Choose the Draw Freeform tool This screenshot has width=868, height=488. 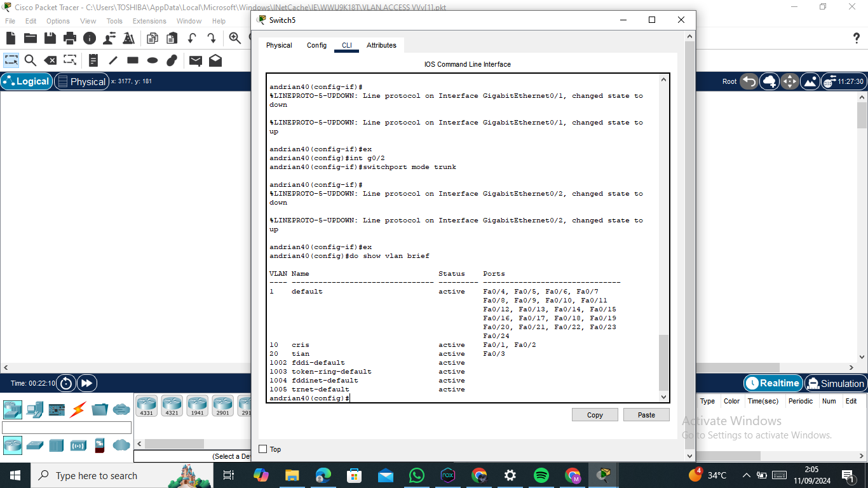[x=172, y=60]
